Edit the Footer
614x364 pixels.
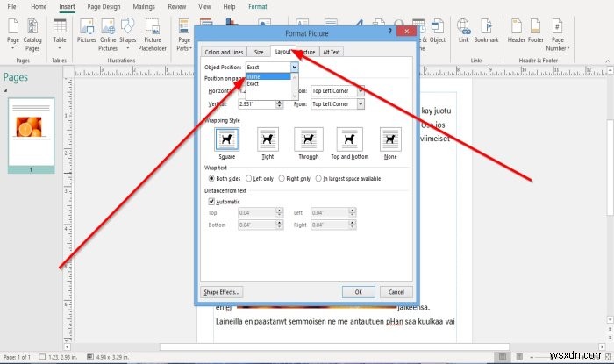click(x=535, y=32)
